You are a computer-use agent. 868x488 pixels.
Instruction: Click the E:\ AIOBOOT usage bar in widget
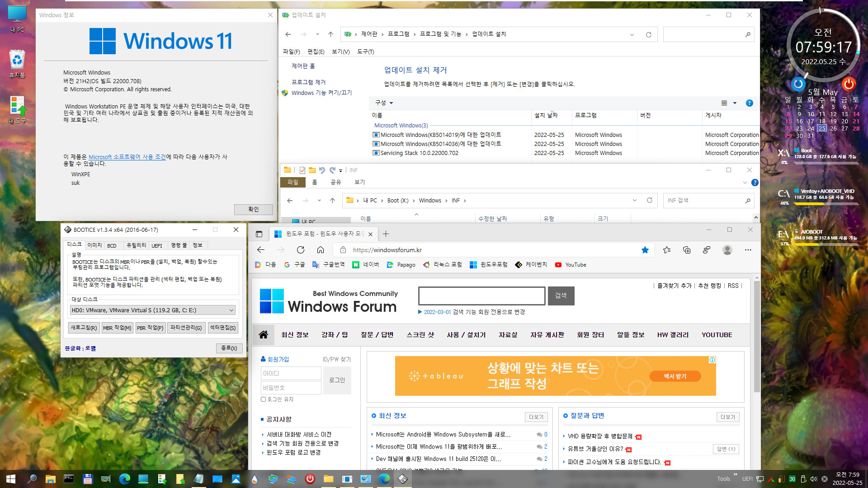(x=826, y=244)
